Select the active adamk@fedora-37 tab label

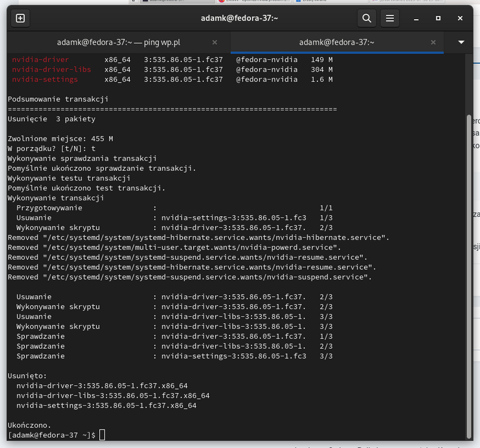click(x=336, y=42)
